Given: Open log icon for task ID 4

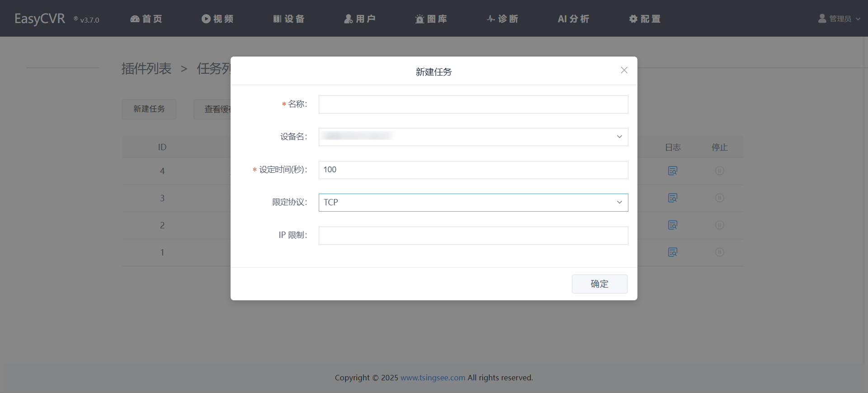Looking at the screenshot, I should coord(673,171).
